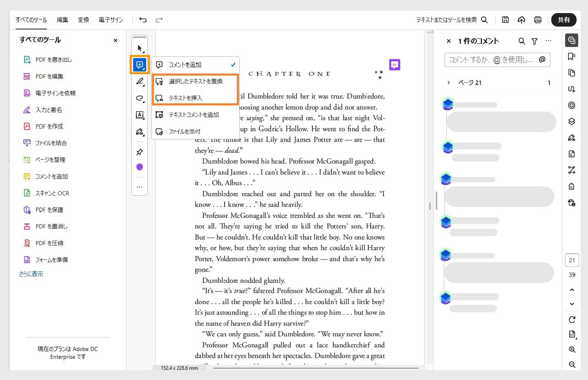Screen dimensions: 588x380
Task: Click the horizontal scrollbar under the document
Action: [316, 368]
